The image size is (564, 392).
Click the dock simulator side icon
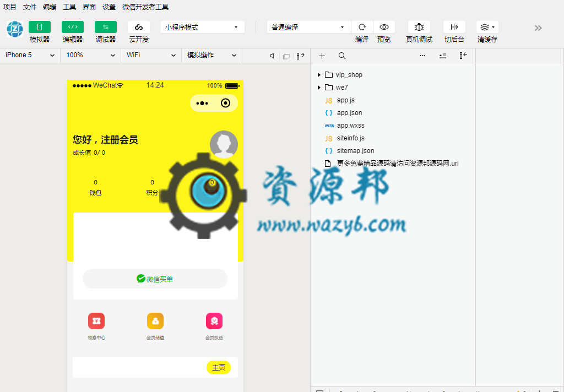click(x=301, y=56)
